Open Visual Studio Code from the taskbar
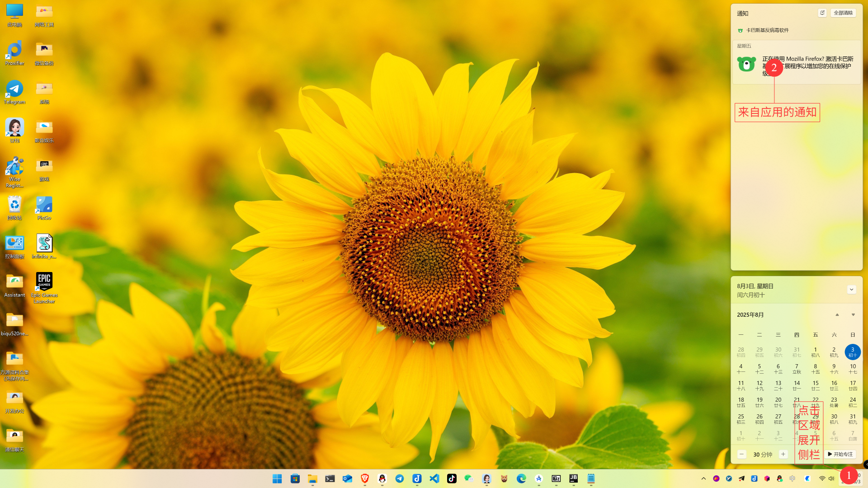The height and width of the screenshot is (488, 868). pyautogui.click(x=434, y=479)
